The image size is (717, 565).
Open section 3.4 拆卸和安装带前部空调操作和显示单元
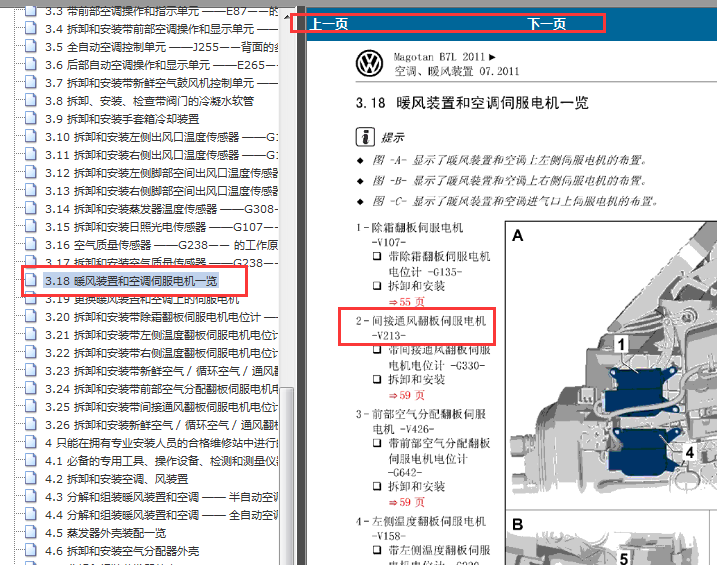click(x=161, y=29)
